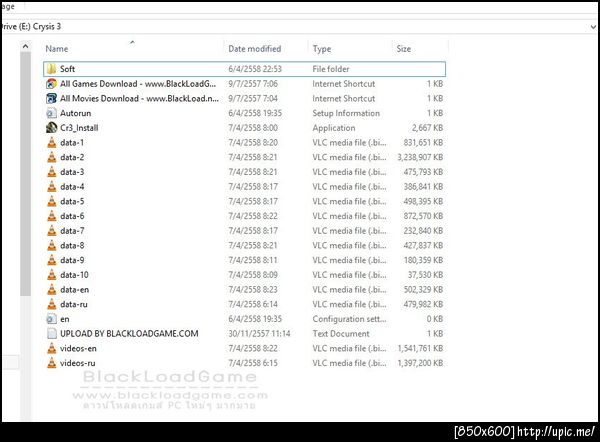The image size is (600, 442).
Task: Select the 'Autorun' file name
Action: tap(75, 113)
